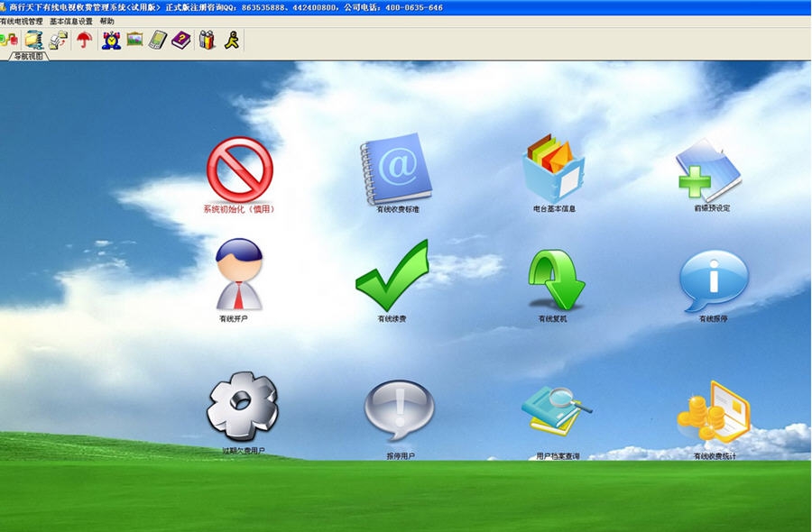
Task: Open 过期欠费用户 silver gear icon
Action: point(242,406)
